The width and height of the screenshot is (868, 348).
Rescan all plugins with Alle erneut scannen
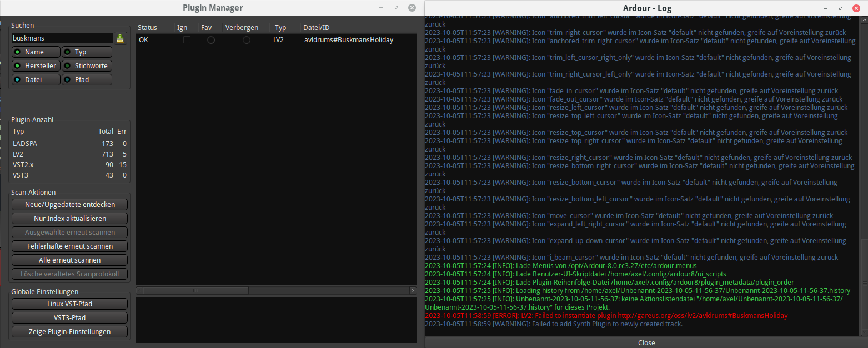tap(70, 260)
